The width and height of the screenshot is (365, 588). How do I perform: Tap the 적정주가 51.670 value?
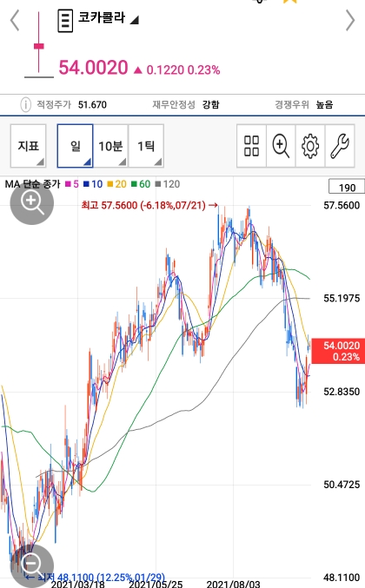[92, 104]
